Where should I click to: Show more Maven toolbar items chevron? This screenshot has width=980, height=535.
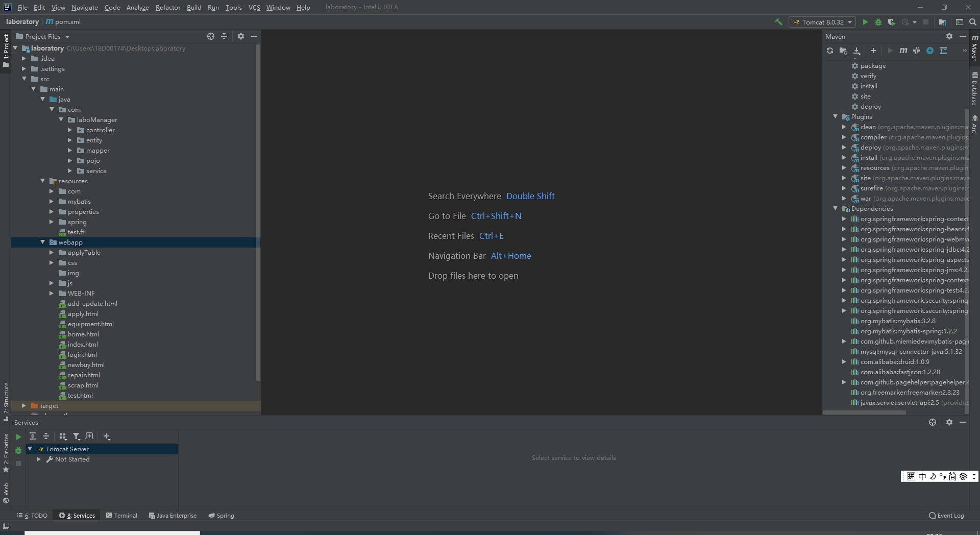click(965, 51)
